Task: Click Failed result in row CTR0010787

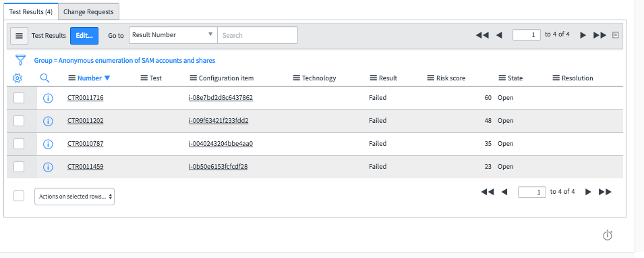Action: point(378,144)
